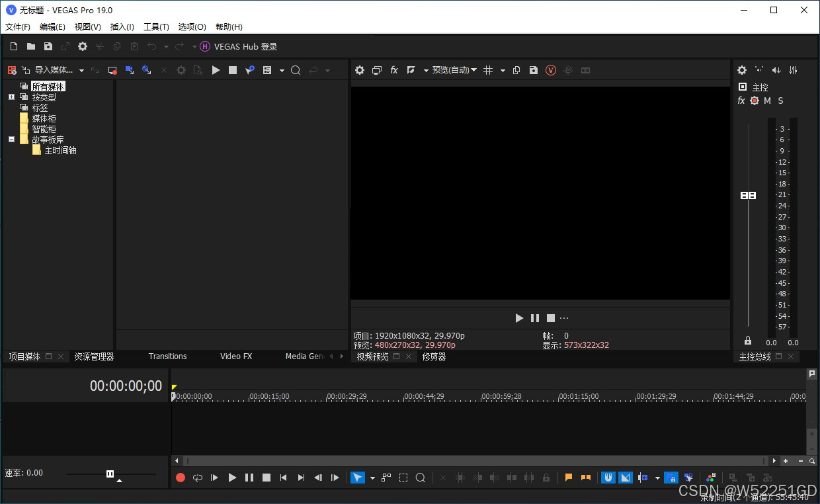Start preview in Project Media toolbar
Screen dimensions: 820x504
(216, 70)
